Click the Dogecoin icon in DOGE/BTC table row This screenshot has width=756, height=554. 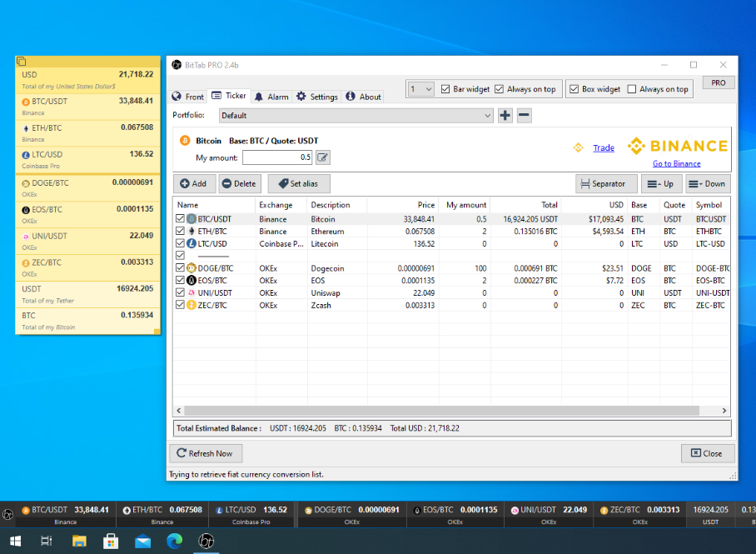click(191, 268)
